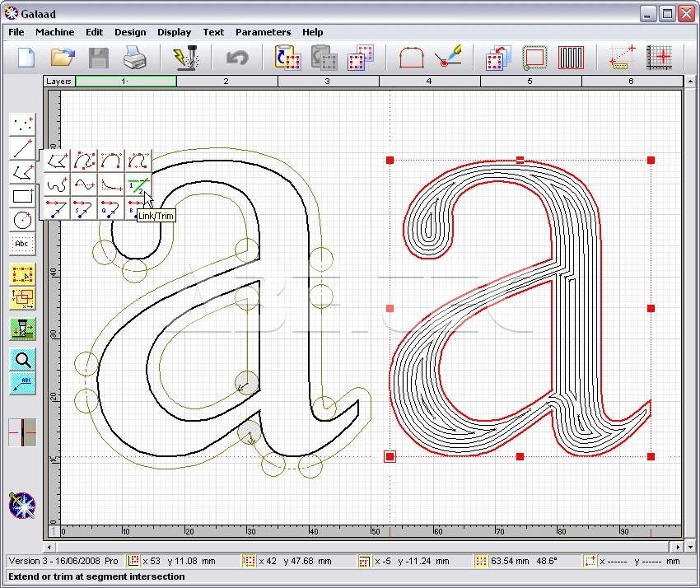Image resolution: width=700 pixels, height=588 pixels.
Task: Choose the Abc text tool
Action: (22, 244)
